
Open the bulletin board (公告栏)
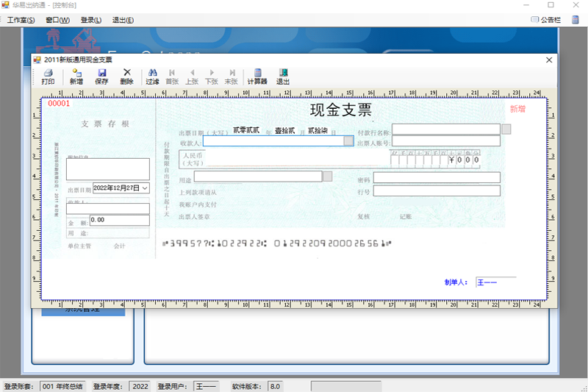click(545, 20)
